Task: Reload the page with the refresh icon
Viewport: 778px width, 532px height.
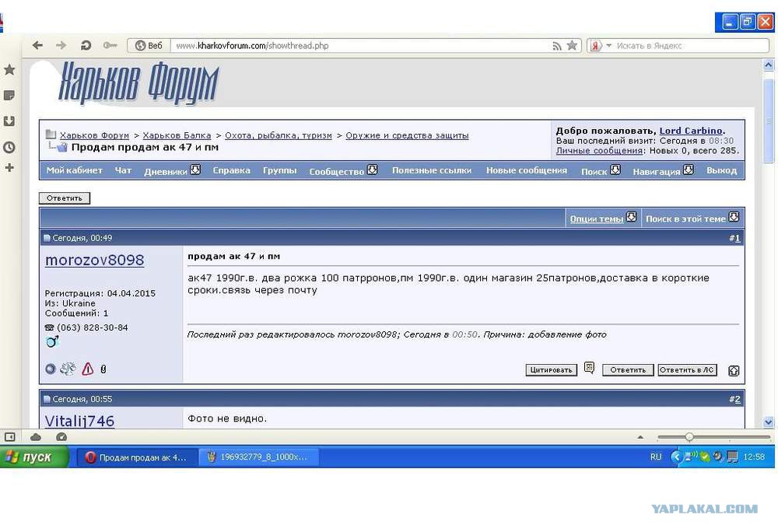Action: 86,46
